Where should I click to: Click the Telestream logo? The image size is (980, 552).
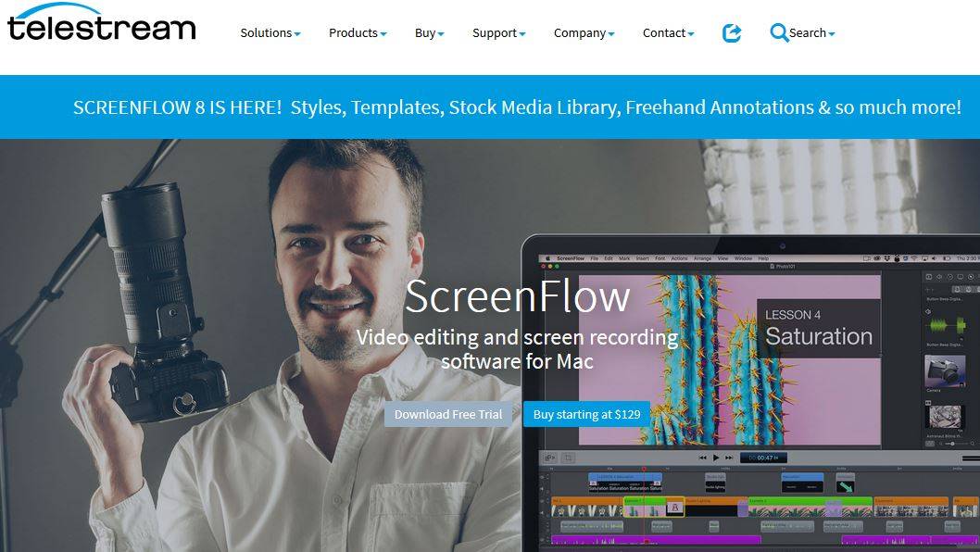[101, 22]
